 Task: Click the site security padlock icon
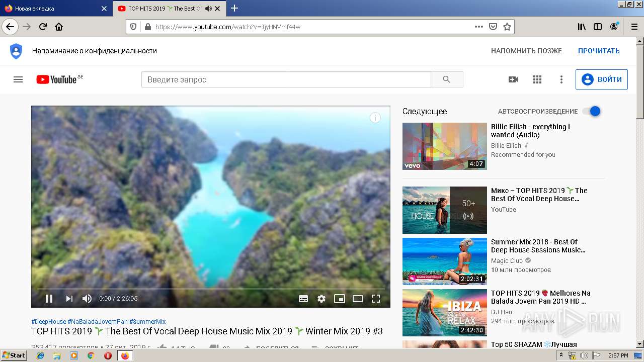tap(147, 27)
